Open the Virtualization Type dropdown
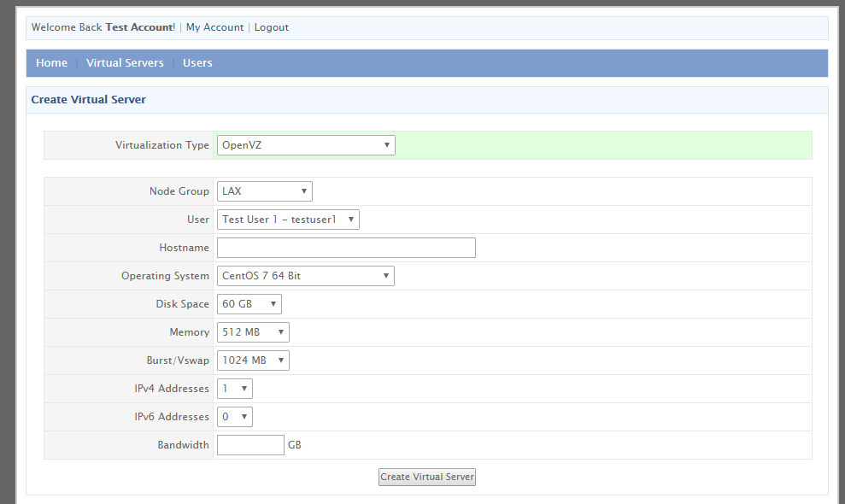845x504 pixels. pyautogui.click(x=305, y=145)
